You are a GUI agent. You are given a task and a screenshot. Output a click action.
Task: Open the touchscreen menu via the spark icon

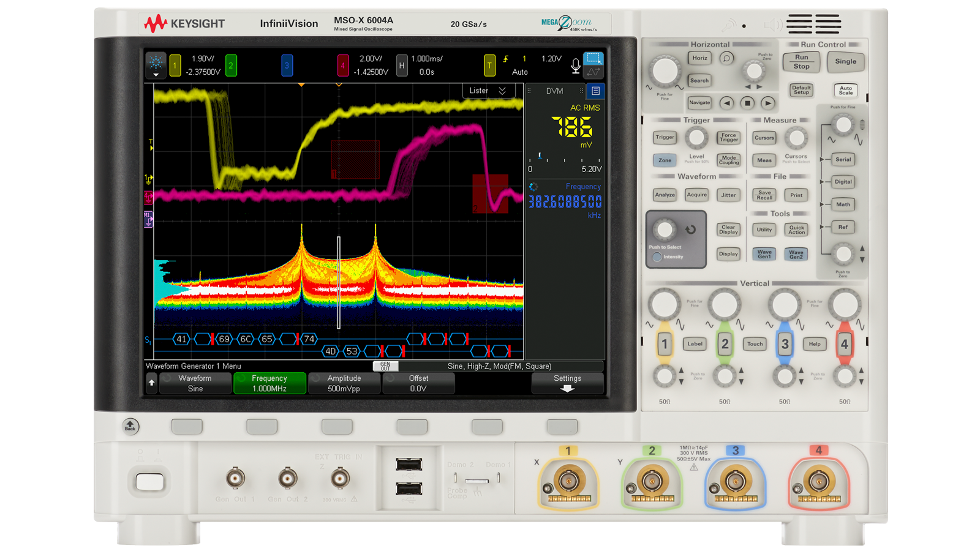[x=156, y=62]
